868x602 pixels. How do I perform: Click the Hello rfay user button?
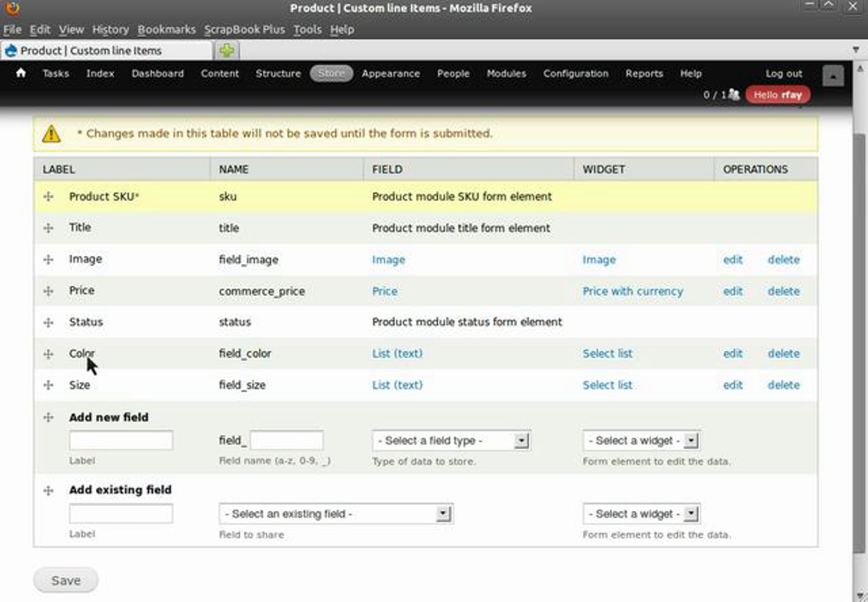[x=778, y=95]
